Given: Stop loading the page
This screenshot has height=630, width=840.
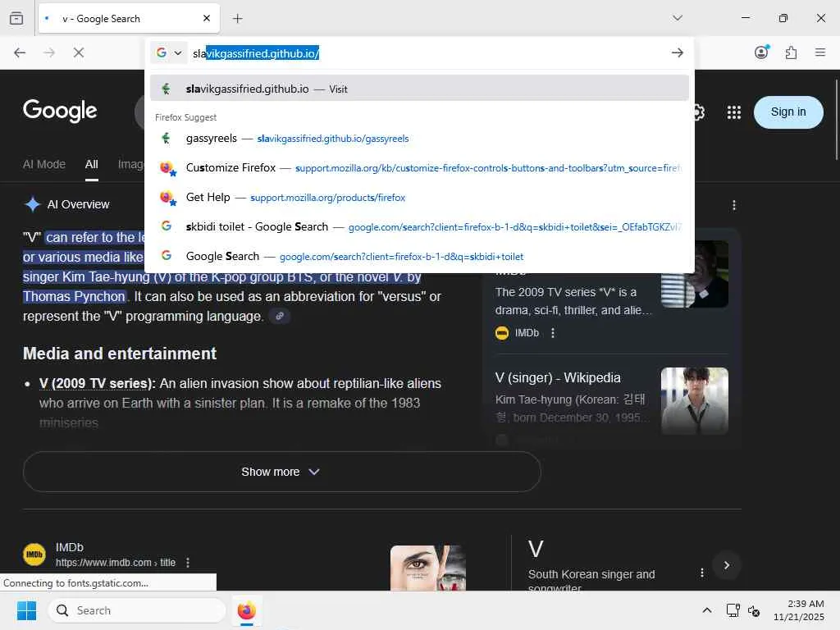Looking at the screenshot, I should pyautogui.click(x=79, y=52).
